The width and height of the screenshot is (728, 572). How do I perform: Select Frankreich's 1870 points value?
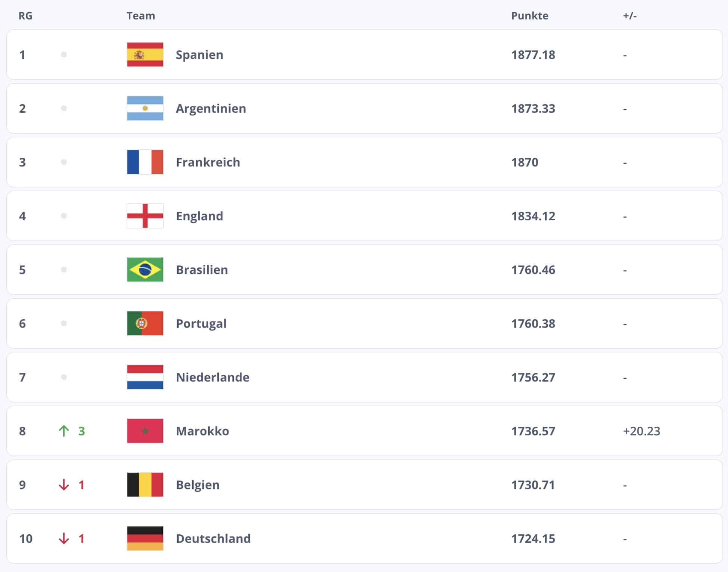tap(525, 162)
